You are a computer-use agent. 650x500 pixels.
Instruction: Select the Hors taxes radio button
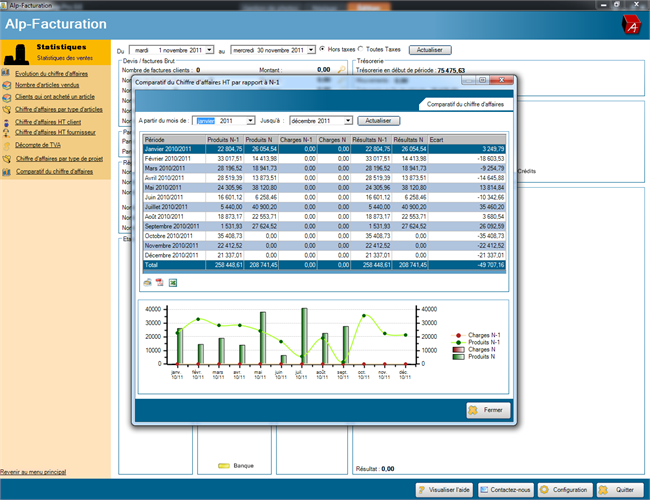[322, 49]
